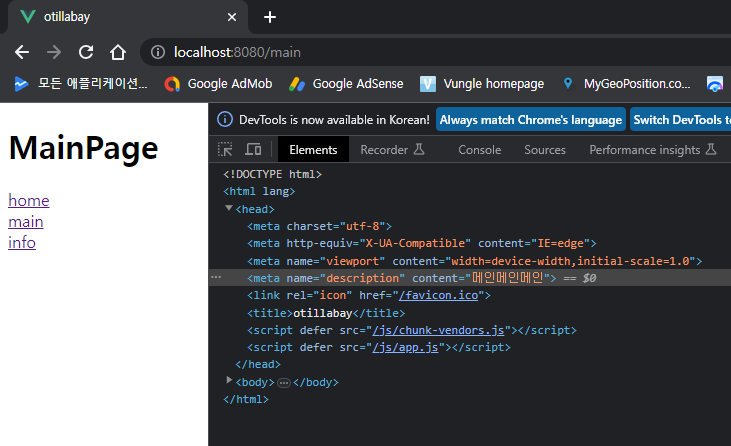Image resolution: width=731 pixels, height=446 pixels.
Task: Click the Performance insights flask icon
Action: pos(711,149)
